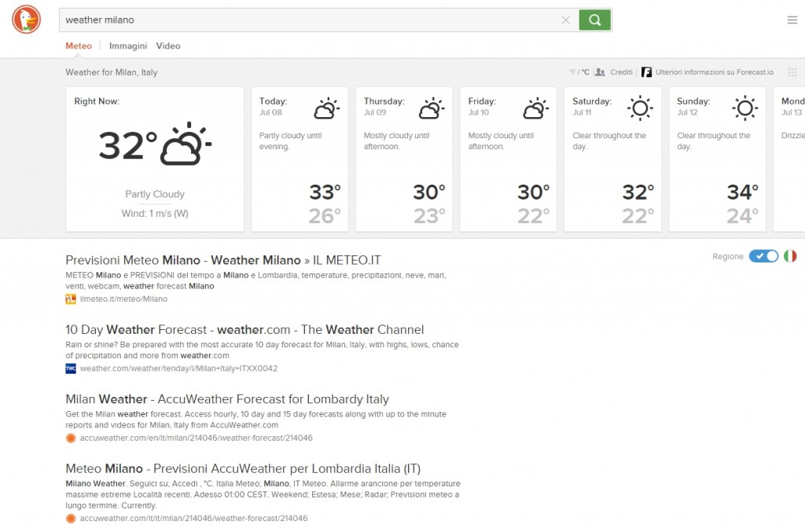Click the Today weather icon
Image resolution: width=805 pixels, height=532 pixels.
(x=326, y=108)
